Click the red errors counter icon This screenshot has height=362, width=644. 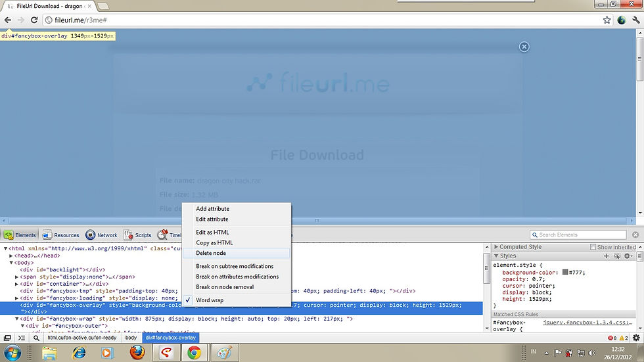pyautogui.click(x=612, y=338)
